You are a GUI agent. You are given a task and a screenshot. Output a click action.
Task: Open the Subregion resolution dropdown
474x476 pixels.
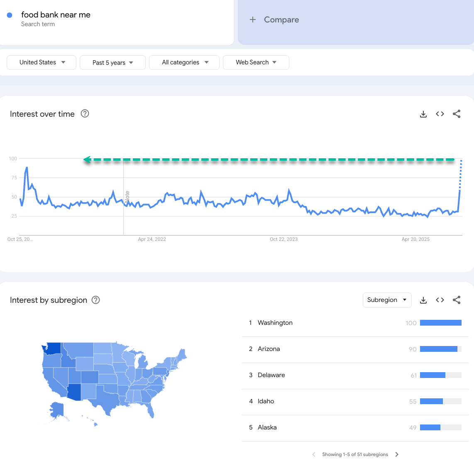pos(387,300)
